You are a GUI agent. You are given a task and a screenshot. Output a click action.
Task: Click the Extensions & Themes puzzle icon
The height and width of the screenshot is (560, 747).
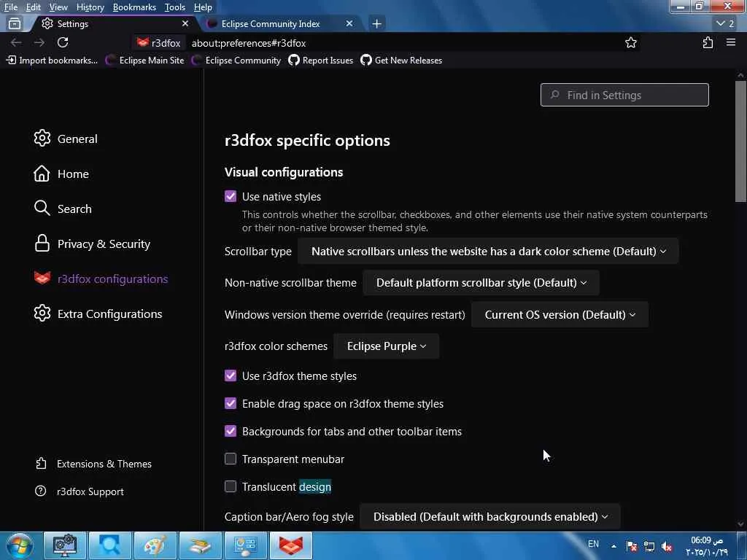click(41, 463)
